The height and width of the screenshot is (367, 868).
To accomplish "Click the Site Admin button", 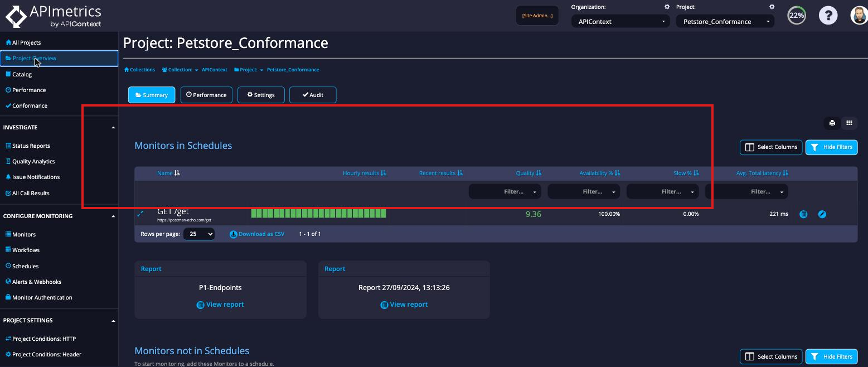I will click(x=537, y=16).
